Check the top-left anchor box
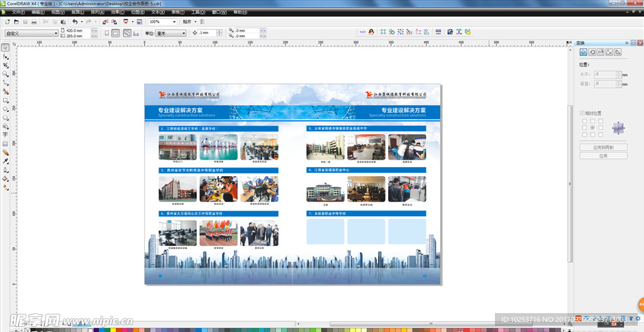This screenshot has height=332, width=644. 584,121
